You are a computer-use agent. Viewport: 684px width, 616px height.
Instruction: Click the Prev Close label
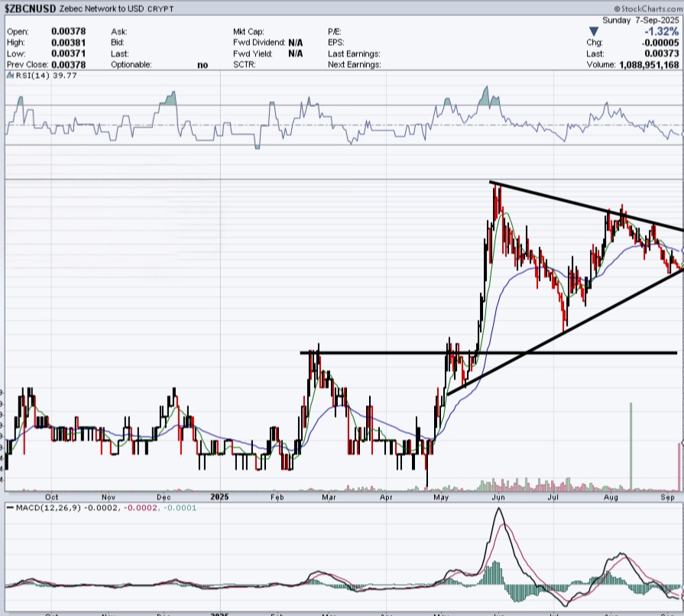(x=27, y=64)
